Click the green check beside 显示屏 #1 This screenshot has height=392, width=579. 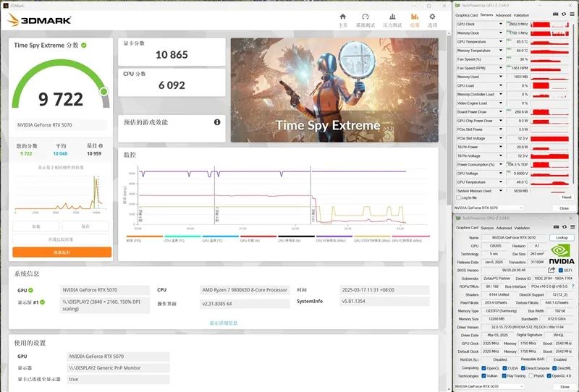click(43, 302)
